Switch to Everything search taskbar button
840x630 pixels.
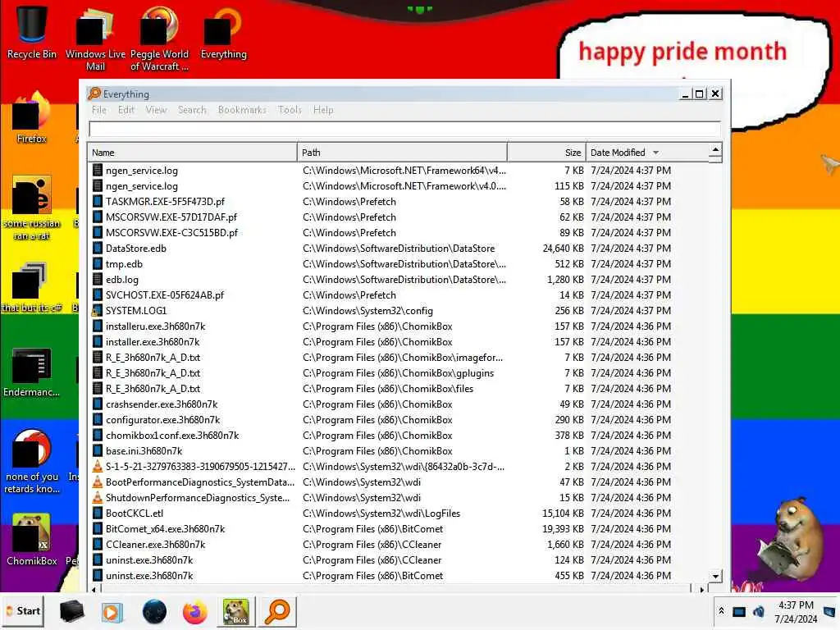pos(277,611)
